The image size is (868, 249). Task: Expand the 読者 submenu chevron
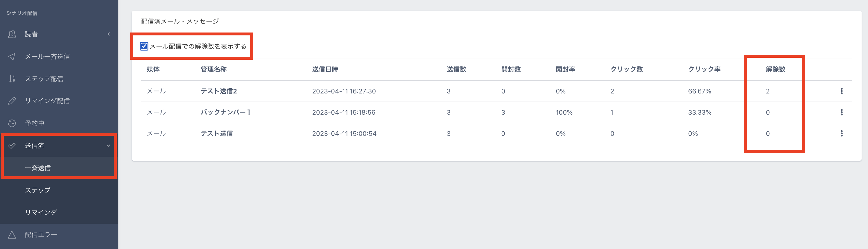tap(109, 34)
